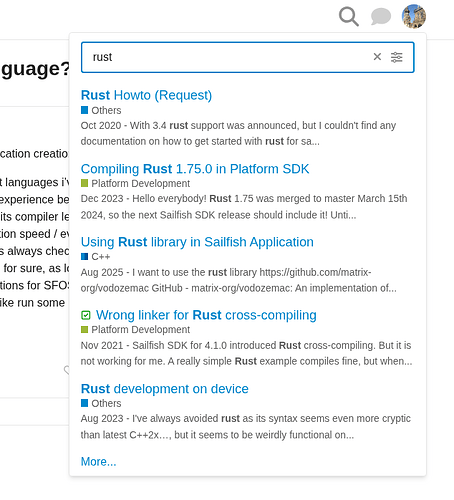Open advanced search filter options icon
The height and width of the screenshot is (500, 454).
tap(396, 57)
